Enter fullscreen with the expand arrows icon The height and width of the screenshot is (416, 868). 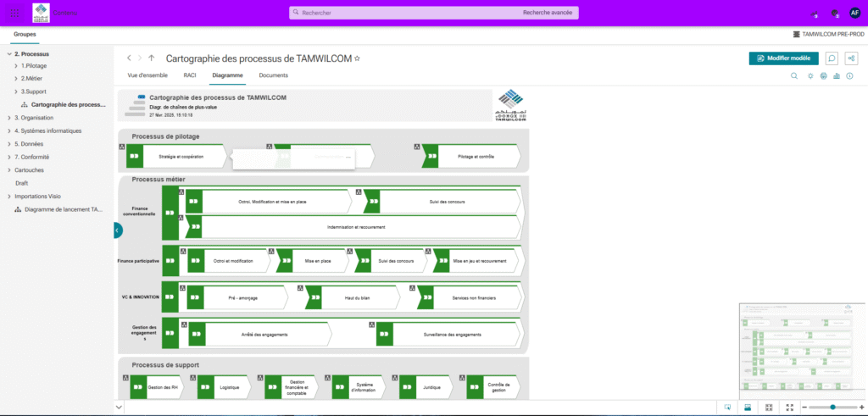pos(790,408)
